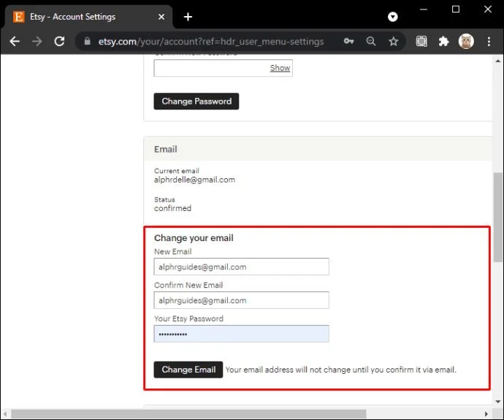Open the reading list icon in toolbar
The image size is (504, 420).
421,41
